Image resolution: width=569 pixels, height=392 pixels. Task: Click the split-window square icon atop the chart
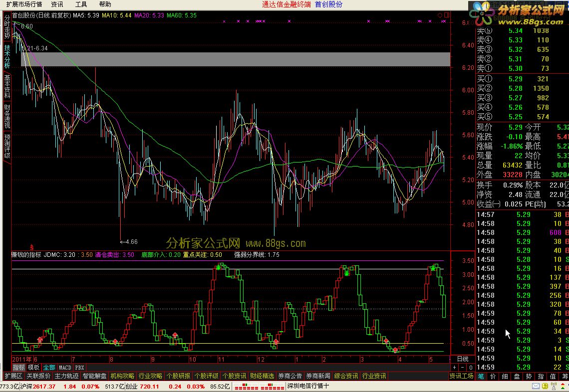pyautogui.click(x=447, y=15)
